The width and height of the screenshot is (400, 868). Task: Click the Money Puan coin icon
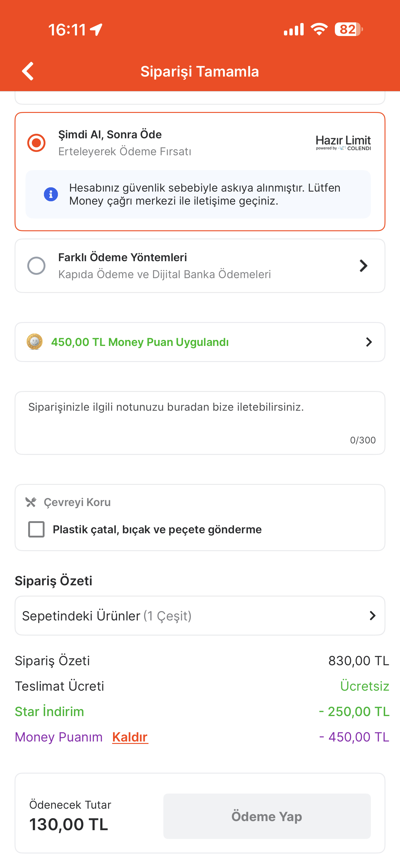35,342
